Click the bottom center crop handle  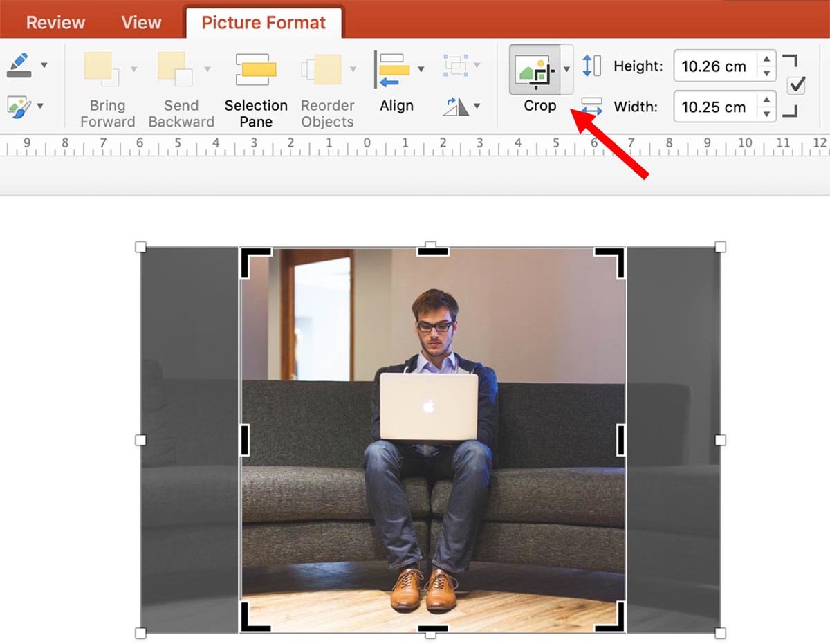click(433, 629)
